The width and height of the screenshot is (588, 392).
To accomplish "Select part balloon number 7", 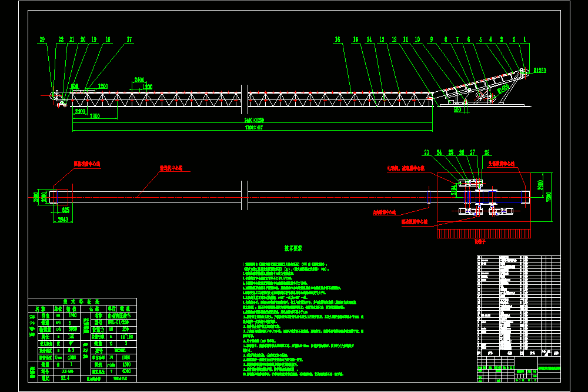I will tap(457, 39).
